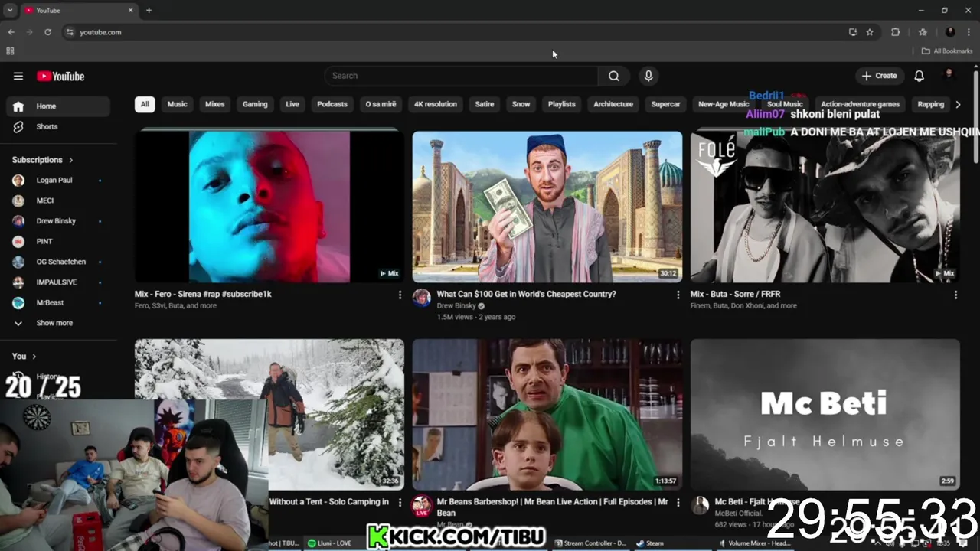Click the search magnifier button
Image resolution: width=980 pixels, height=551 pixels.
click(614, 76)
